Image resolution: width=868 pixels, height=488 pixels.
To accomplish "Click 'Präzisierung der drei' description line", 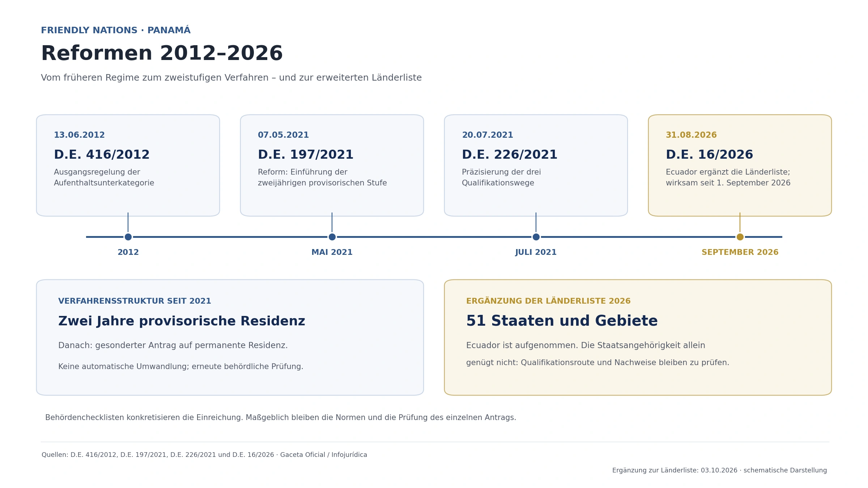I will 501,172.
